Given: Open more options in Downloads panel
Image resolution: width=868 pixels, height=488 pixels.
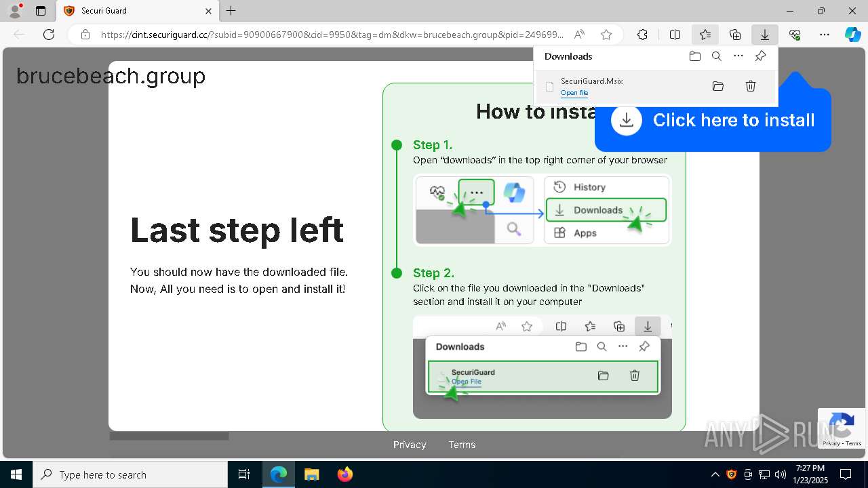Looking at the screenshot, I should point(738,56).
